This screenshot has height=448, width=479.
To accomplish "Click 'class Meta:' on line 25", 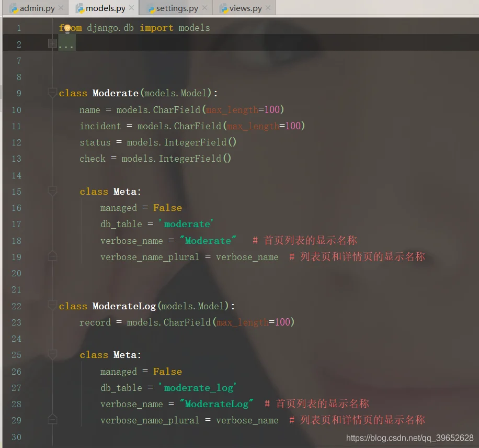I will [x=110, y=355].
